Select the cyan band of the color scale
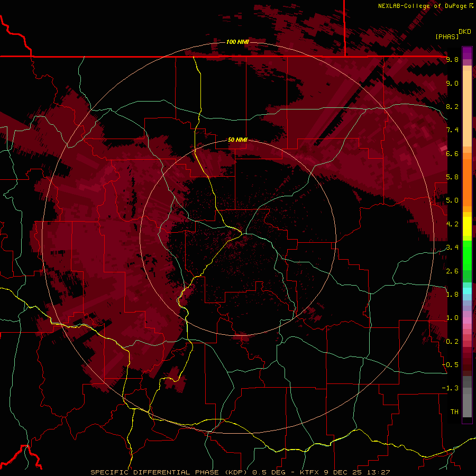 pos(467,291)
